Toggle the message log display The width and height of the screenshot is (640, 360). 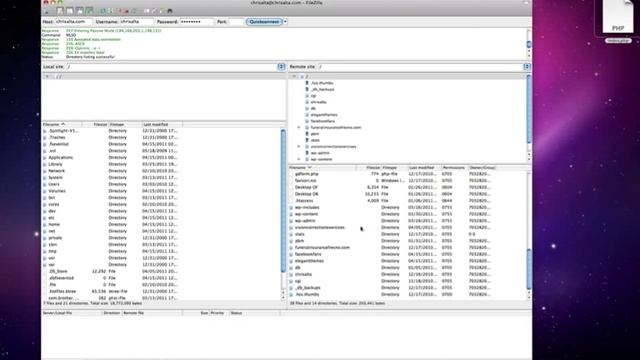[x=60, y=11]
